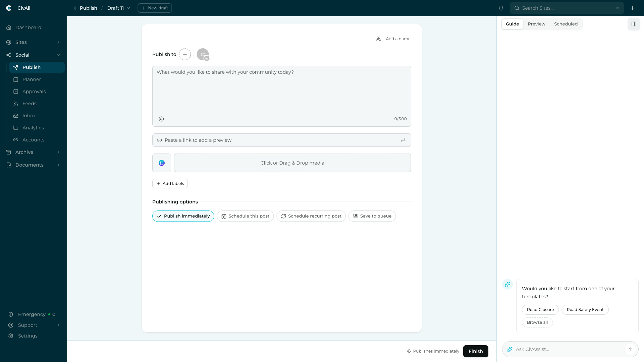Submit the pasted link with the enter arrow icon

coord(403,140)
